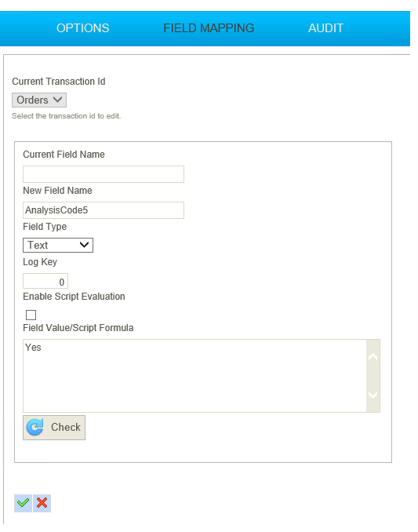418x532 pixels.
Task: Open the Orders transaction id dropdown
Action: pyautogui.click(x=39, y=100)
